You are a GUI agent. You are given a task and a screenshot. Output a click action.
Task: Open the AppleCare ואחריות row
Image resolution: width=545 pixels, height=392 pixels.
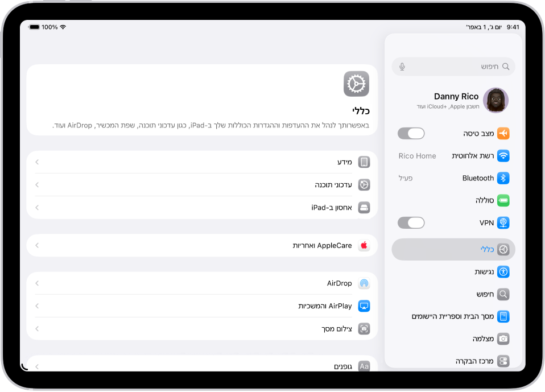(x=202, y=245)
